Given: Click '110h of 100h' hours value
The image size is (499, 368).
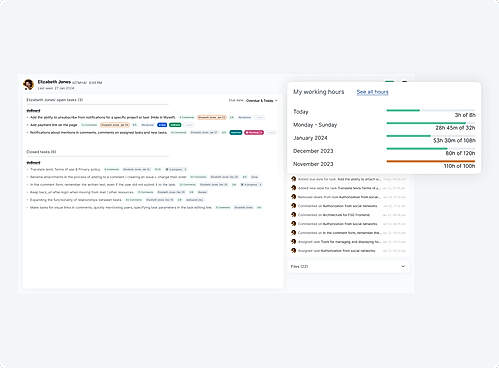Looking at the screenshot, I should tap(459, 166).
